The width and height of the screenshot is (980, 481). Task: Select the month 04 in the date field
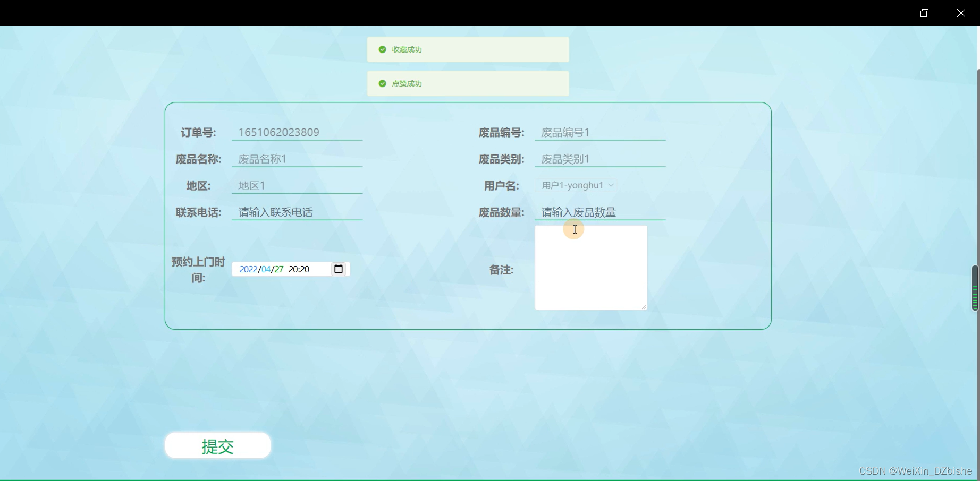tap(266, 269)
